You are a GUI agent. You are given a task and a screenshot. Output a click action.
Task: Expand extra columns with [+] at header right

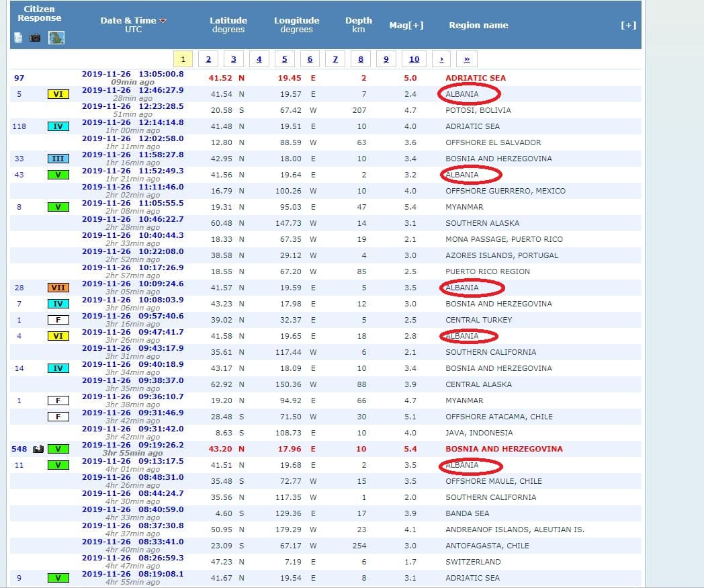(628, 25)
